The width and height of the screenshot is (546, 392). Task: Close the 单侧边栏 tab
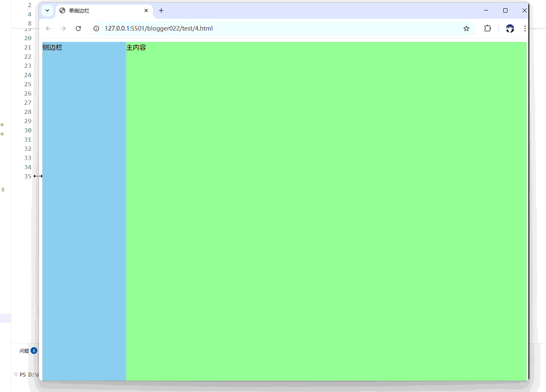pos(146,10)
